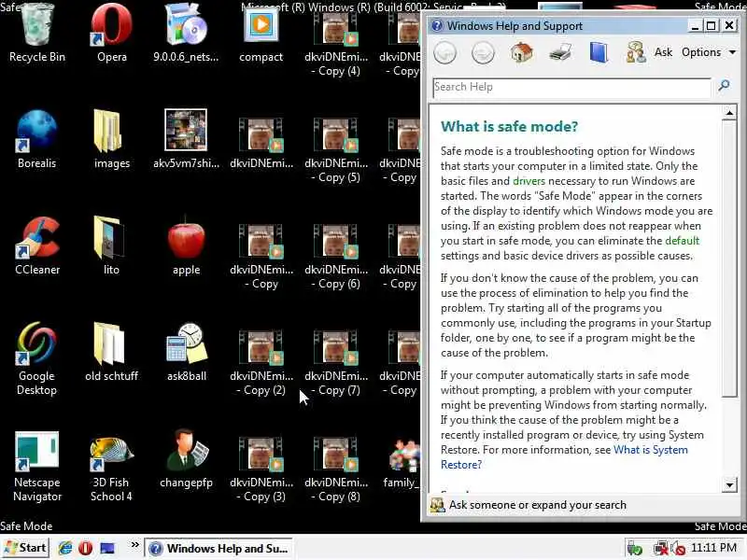Select the apple icon on the desktop
Viewport: 747px width, 560px height.
click(x=186, y=245)
